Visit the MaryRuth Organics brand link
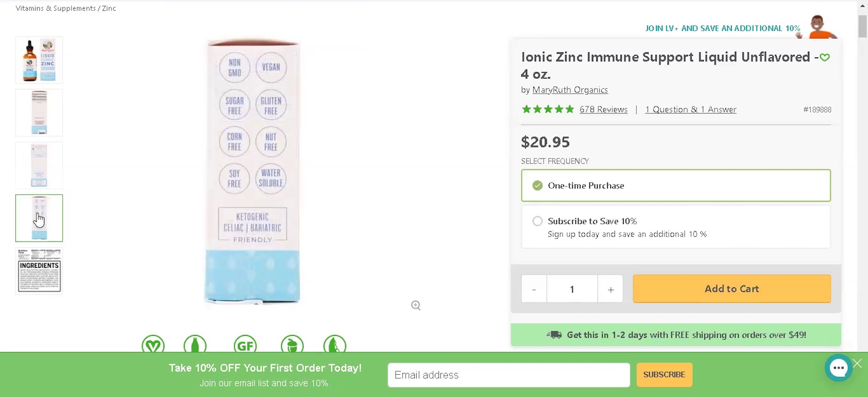The image size is (868, 397). (570, 90)
